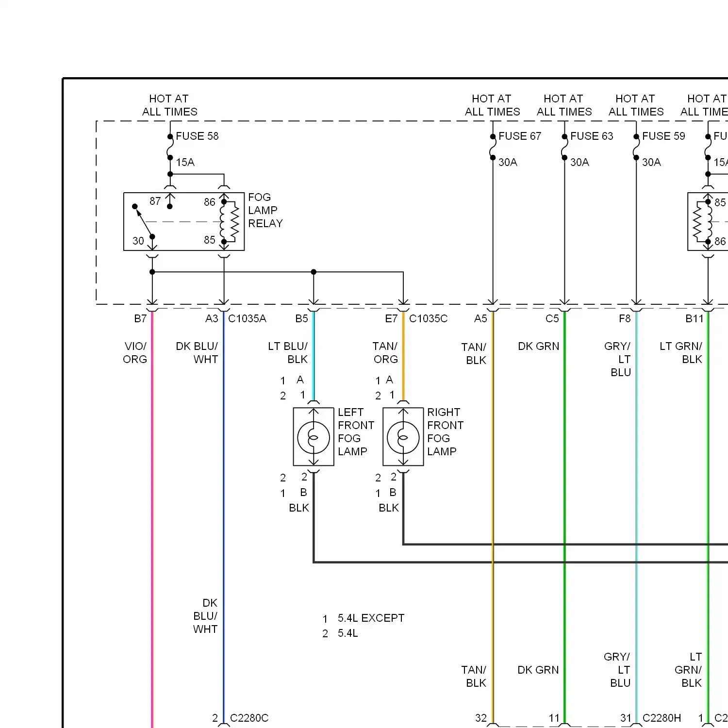Select BLK label under right fog lamp
Screen dimensions: 728x728
pos(389,508)
